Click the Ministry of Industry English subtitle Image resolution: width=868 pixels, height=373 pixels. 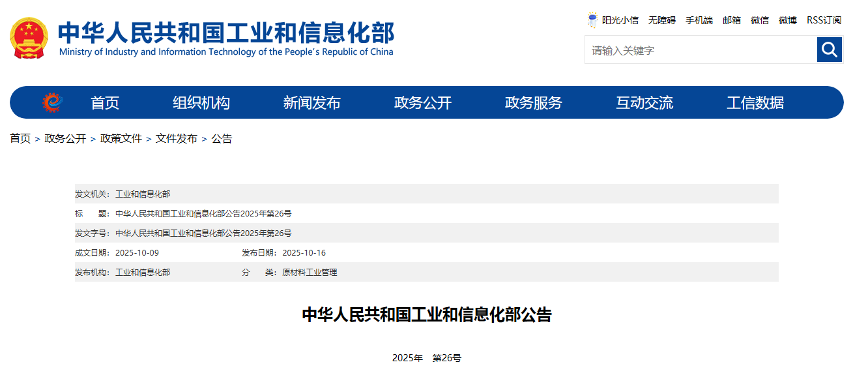(x=226, y=52)
